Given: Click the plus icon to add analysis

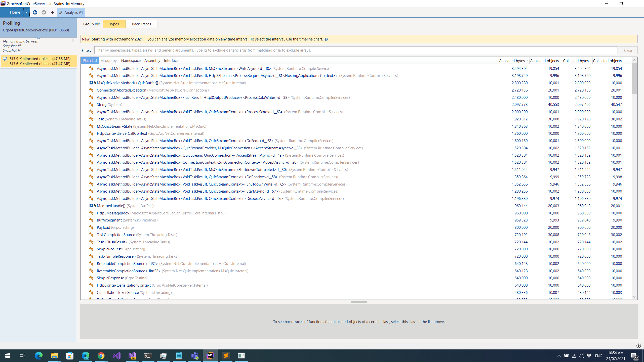Looking at the screenshot, I should click(52, 12).
